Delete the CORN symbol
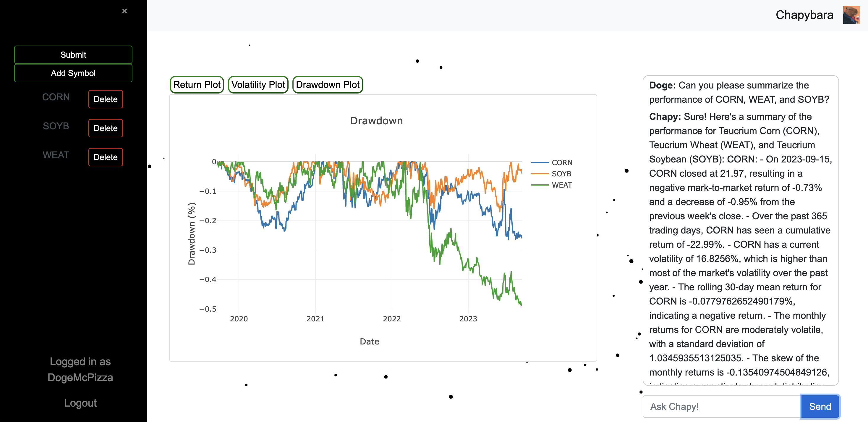This screenshot has height=422, width=868. pyautogui.click(x=106, y=99)
